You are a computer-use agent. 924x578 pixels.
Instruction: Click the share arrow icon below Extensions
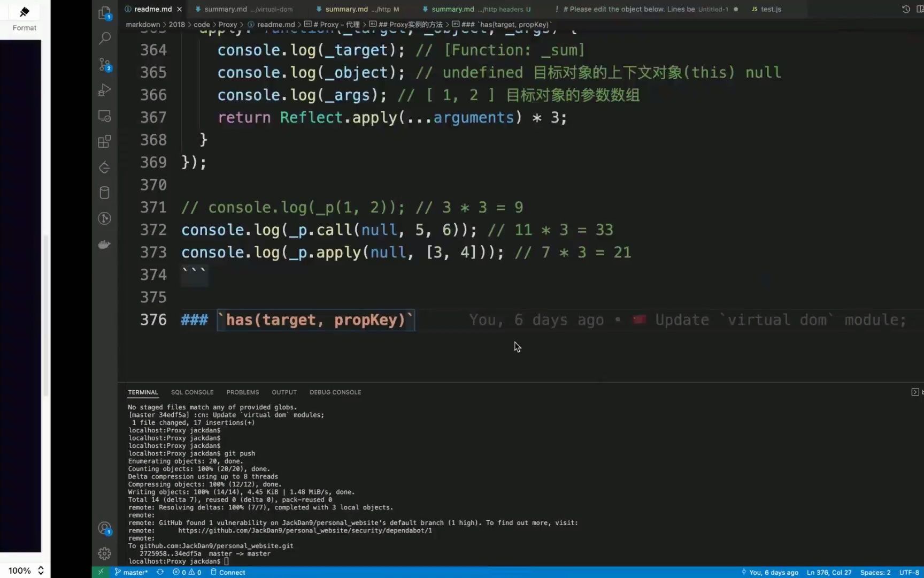[105, 167]
